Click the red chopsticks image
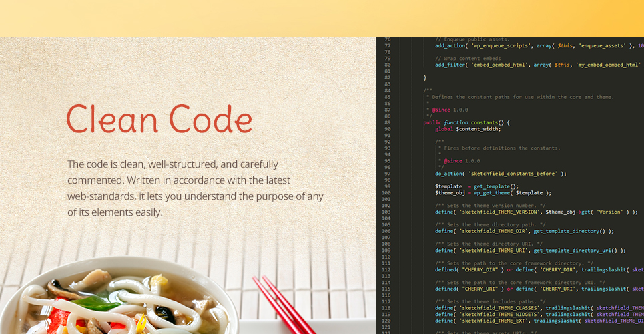The width and height of the screenshot is (644, 334). [284, 305]
